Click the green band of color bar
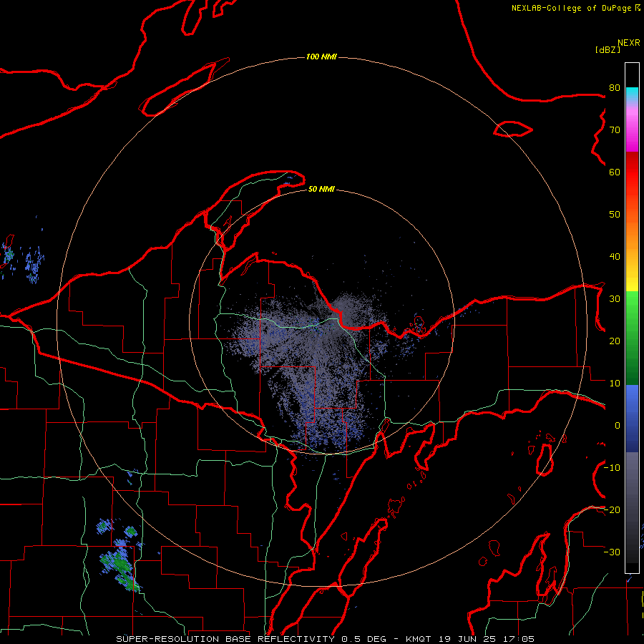The height and width of the screenshot is (644, 644). coord(632,338)
